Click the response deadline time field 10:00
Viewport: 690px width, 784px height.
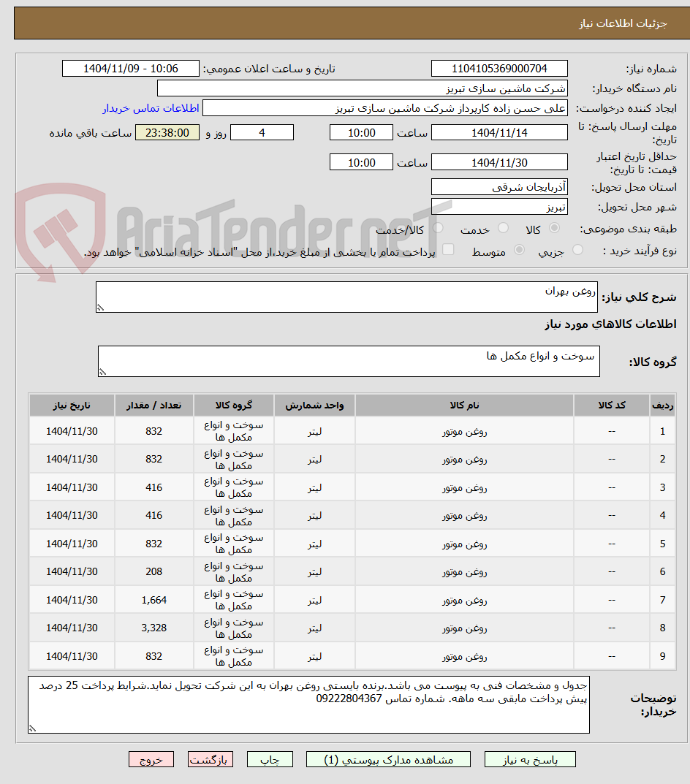361,132
